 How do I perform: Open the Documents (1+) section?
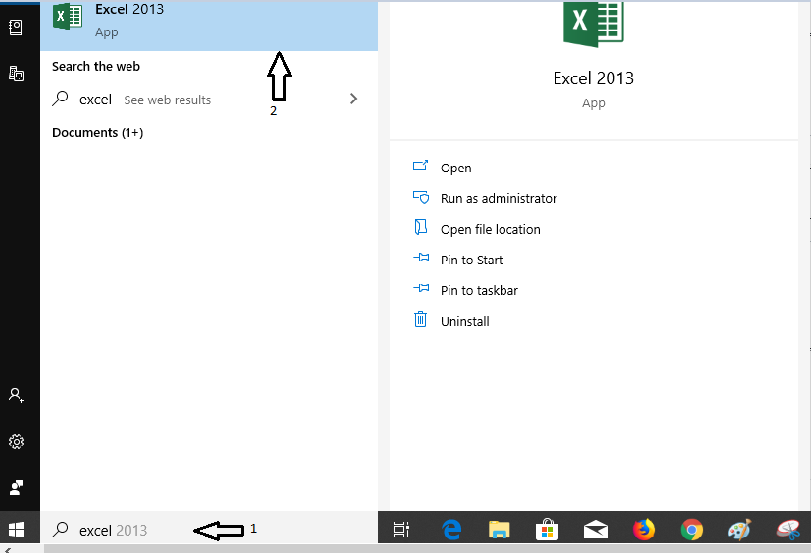tap(97, 132)
